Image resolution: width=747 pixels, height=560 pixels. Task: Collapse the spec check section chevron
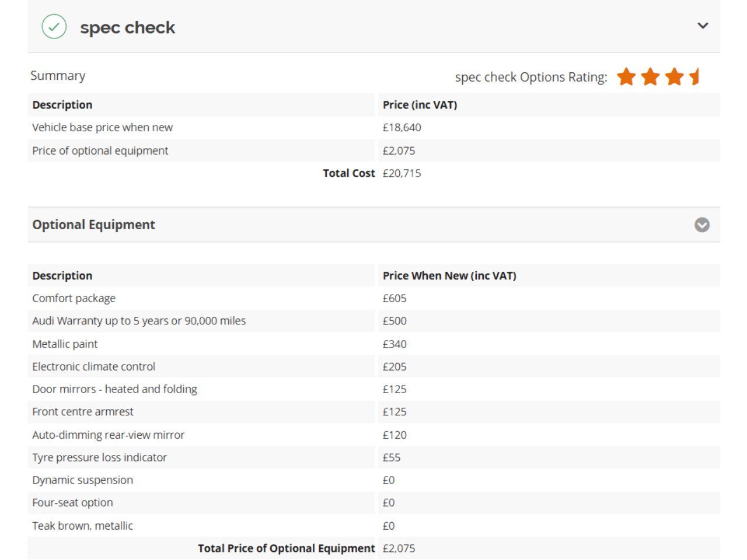703,26
